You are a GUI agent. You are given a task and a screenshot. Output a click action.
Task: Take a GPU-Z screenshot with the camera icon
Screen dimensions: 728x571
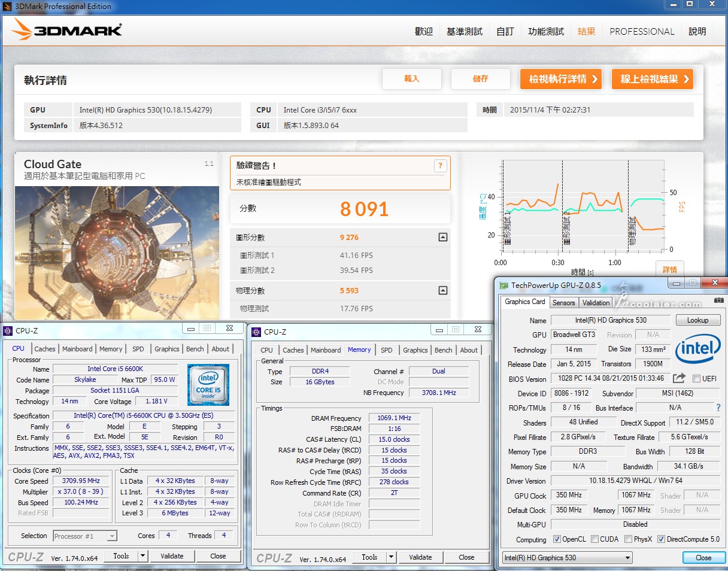coord(718,300)
